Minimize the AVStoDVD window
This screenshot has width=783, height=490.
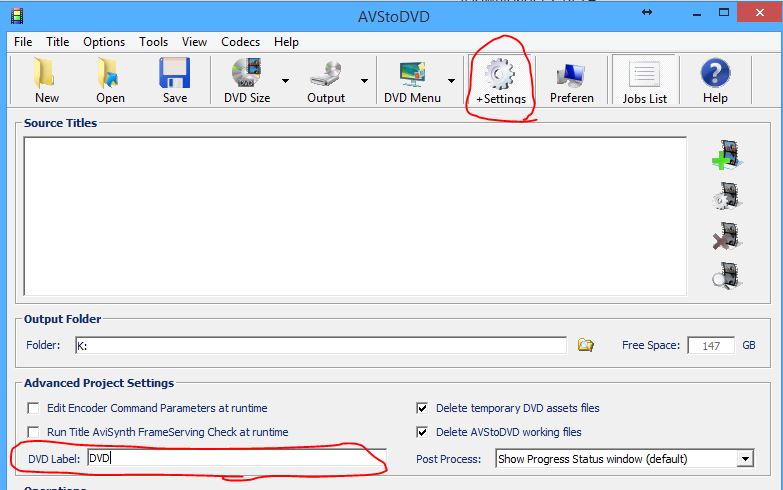[x=697, y=13]
